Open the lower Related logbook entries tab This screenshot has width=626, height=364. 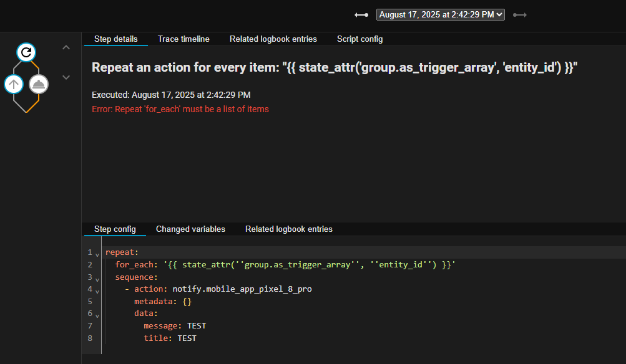click(x=288, y=229)
